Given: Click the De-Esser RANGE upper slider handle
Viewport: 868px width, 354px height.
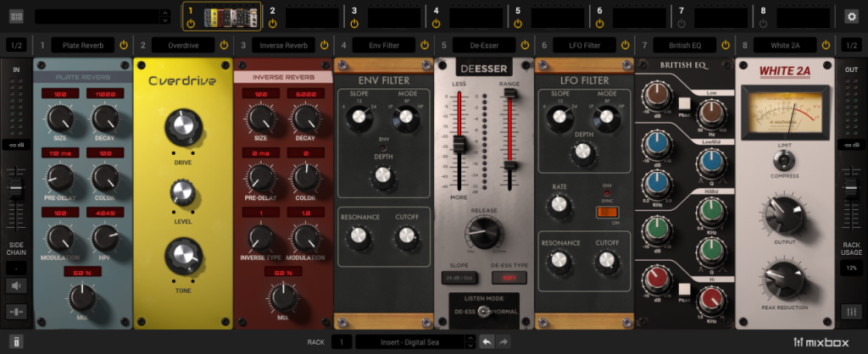Looking at the screenshot, I should pos(509,94).
